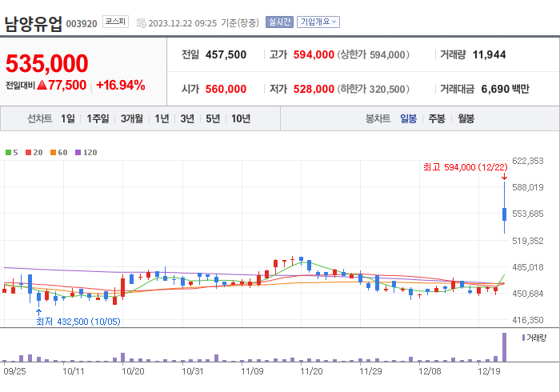Click the 622,353 price axis label
Screen dimensions: 560x392
(x=527, y=161)
